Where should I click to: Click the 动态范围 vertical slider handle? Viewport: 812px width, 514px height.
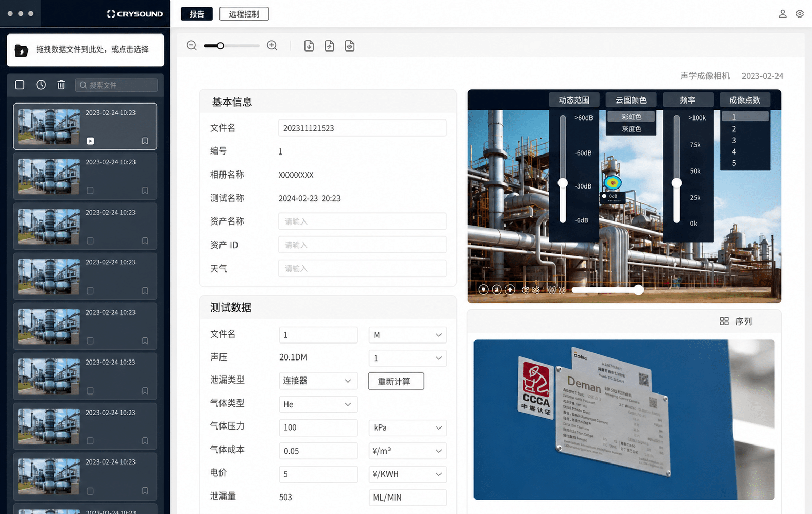coord(563,183)
